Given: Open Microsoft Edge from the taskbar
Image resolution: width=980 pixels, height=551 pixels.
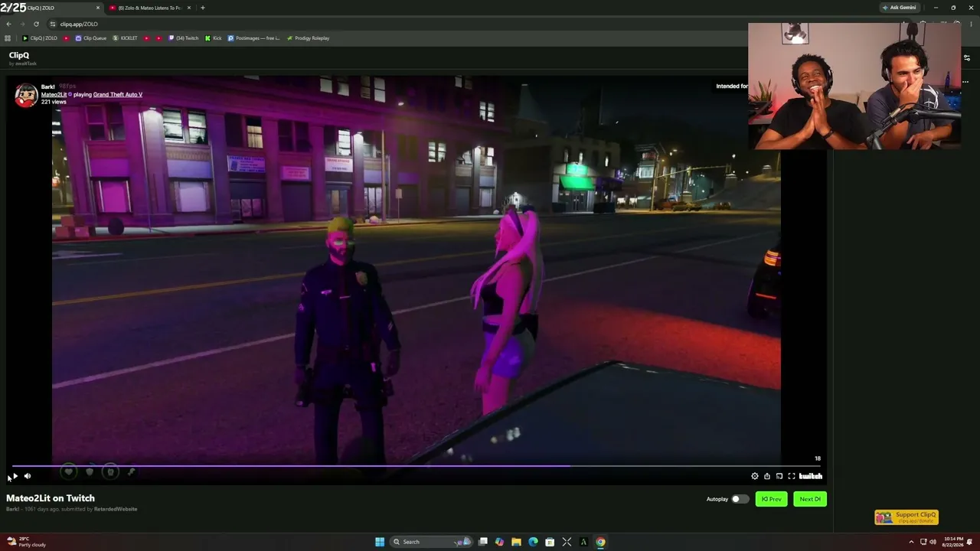Looking at the screenshot, I should pos(533,542).
